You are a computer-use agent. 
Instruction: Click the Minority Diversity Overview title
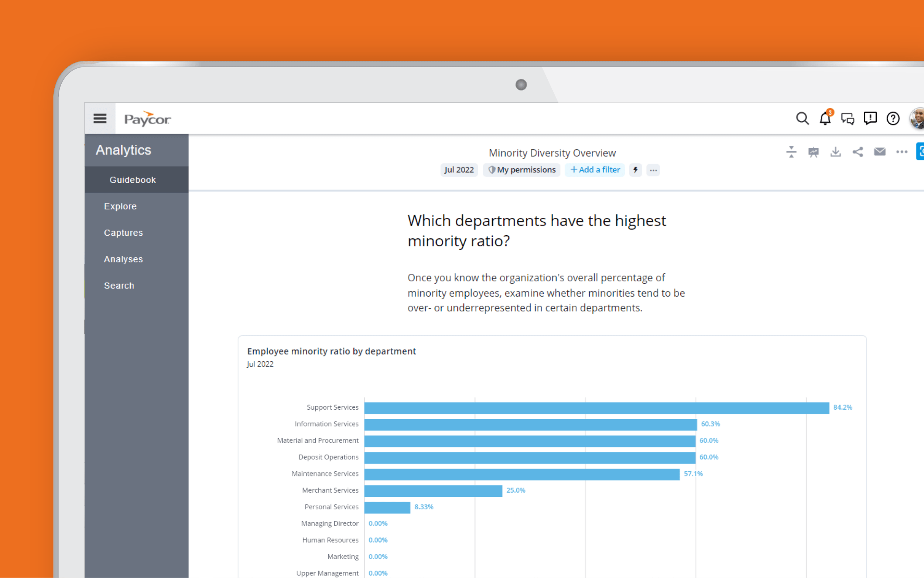pyautogui.click(x=552, y=153)
